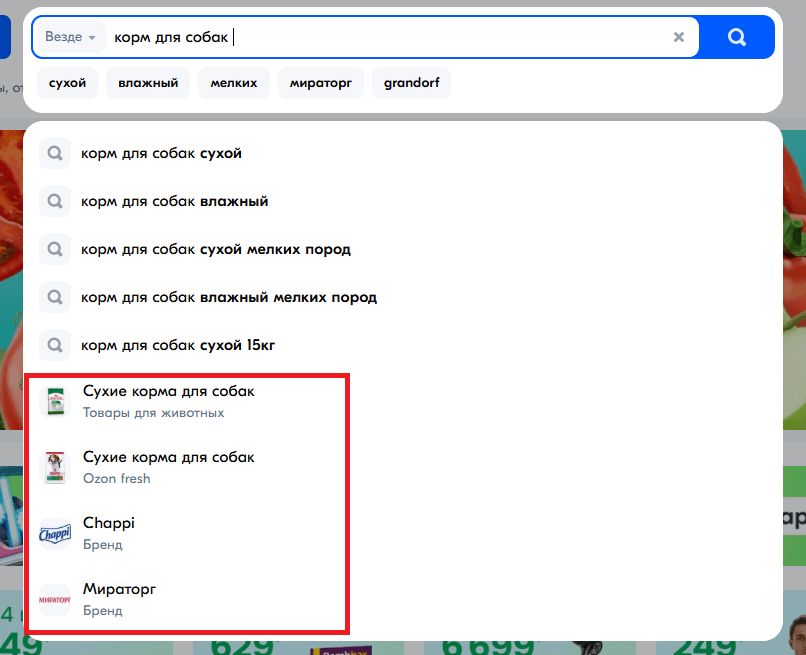
Task: Click magnifier icon beside 'корм для собак сухой'
Action: point(55,153)
